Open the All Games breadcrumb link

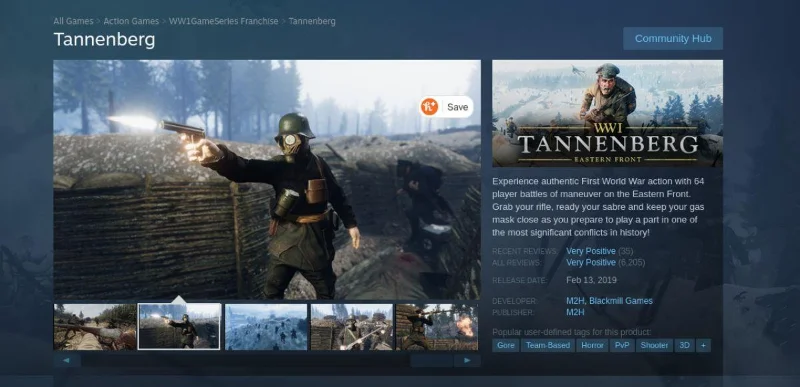pyautogui.click(x=73, y=21)
